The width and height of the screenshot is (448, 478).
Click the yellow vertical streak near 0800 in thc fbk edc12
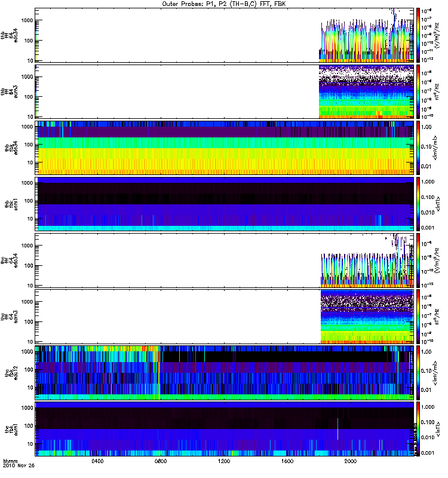159,373
